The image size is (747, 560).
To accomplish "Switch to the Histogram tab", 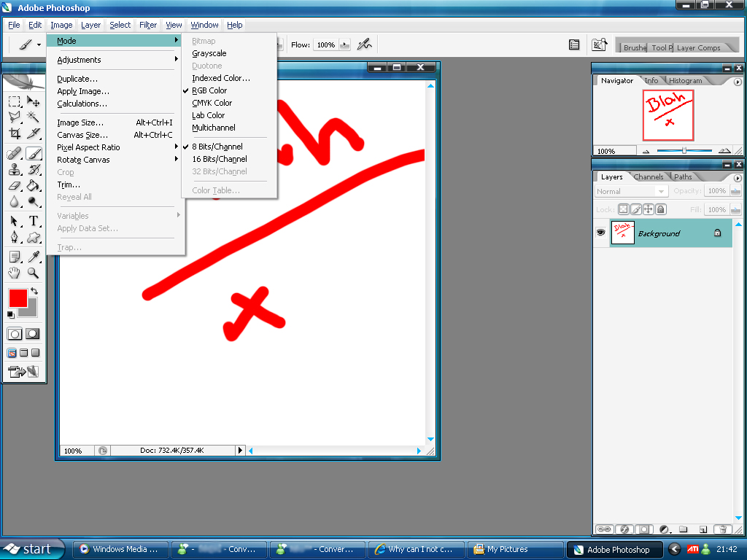I will coord(685,80).
